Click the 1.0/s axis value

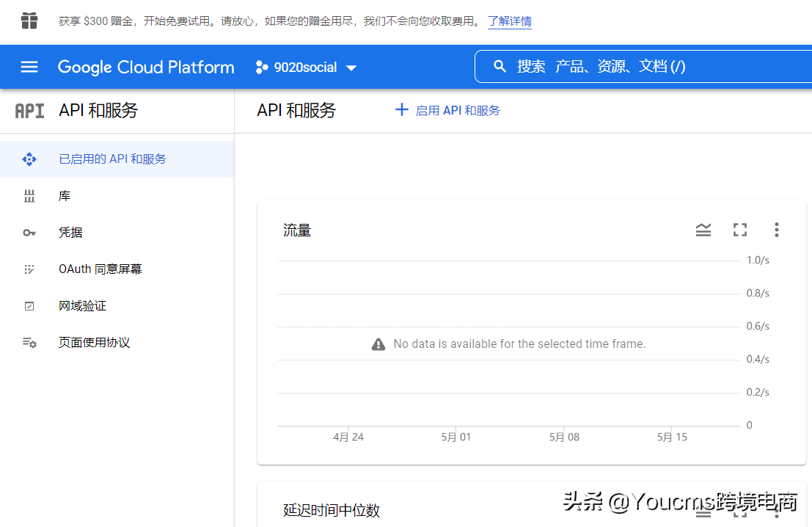point(758,260)
